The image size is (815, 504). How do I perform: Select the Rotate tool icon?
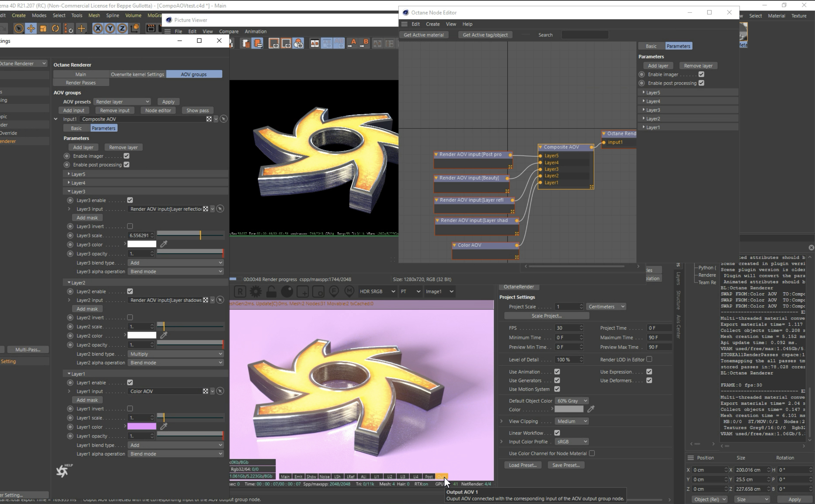55,29
